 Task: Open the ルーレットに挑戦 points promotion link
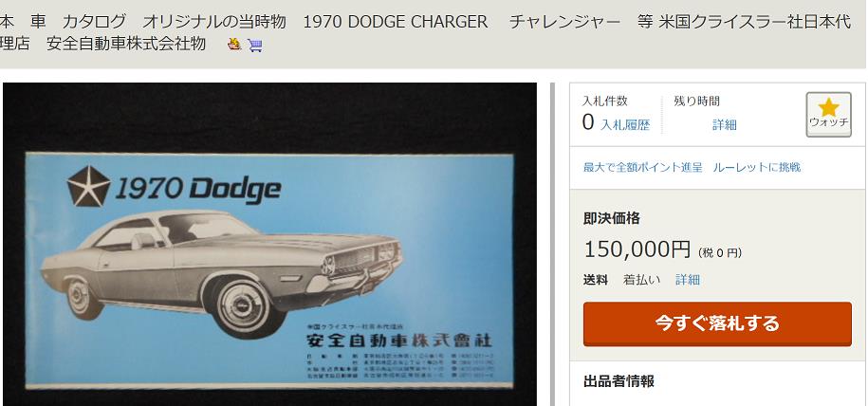(756, 167)
